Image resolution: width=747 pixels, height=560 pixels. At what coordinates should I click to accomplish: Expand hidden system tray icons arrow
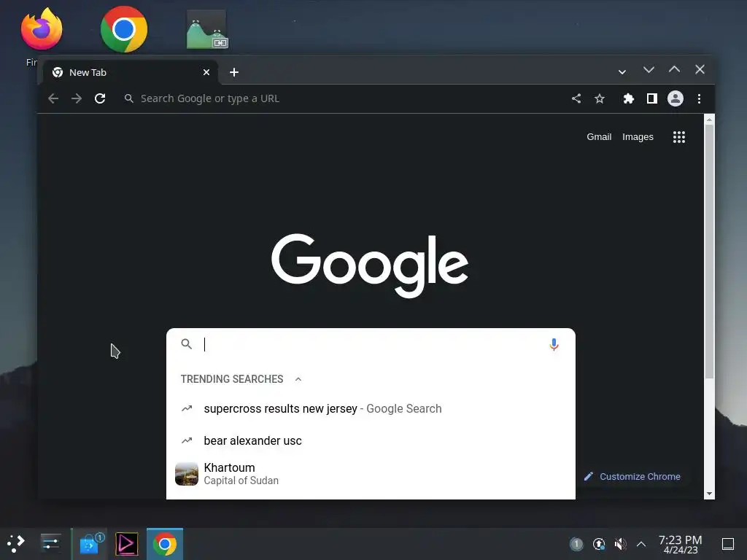tap(641, 544)
